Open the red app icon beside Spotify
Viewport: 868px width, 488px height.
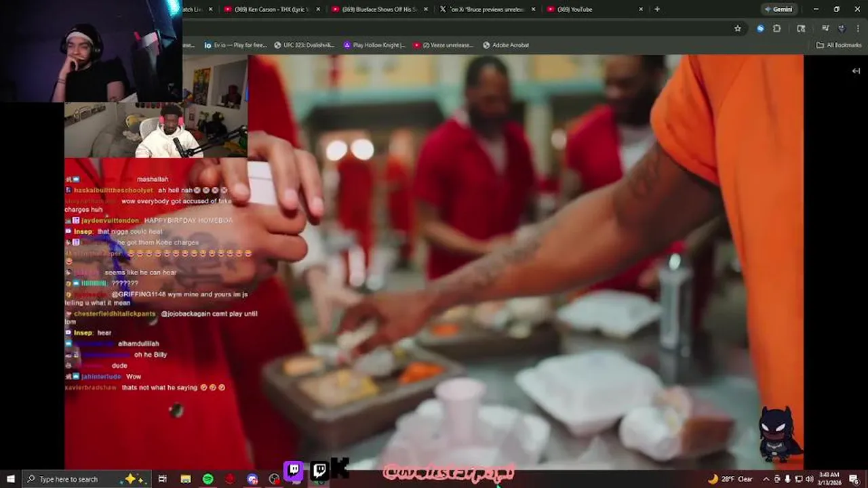point(230,479)
